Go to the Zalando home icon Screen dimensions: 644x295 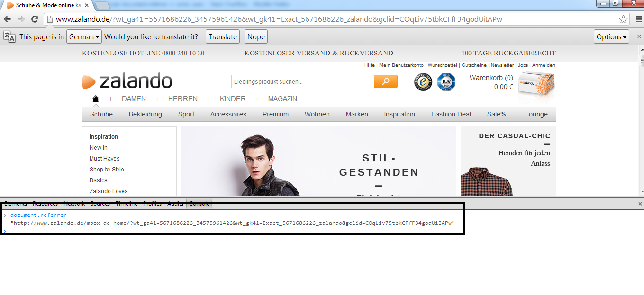click(x=96, y=99)
